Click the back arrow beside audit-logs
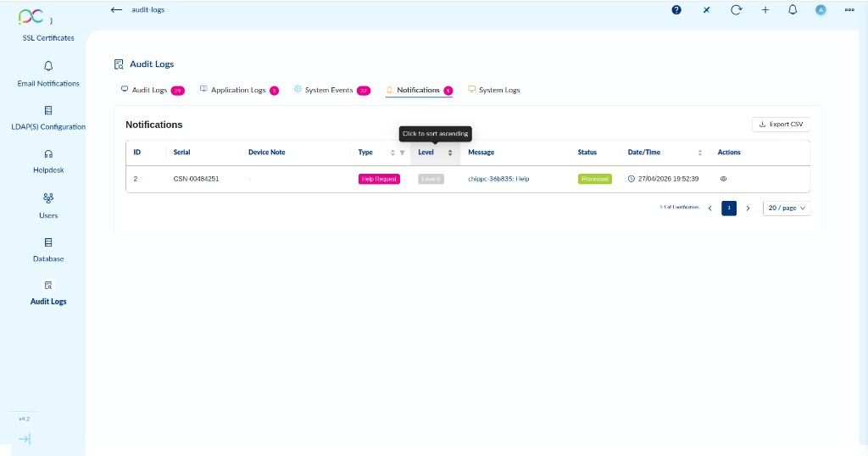Image resolution: width=868 pixels, height=456 pixels. point(116,9)
